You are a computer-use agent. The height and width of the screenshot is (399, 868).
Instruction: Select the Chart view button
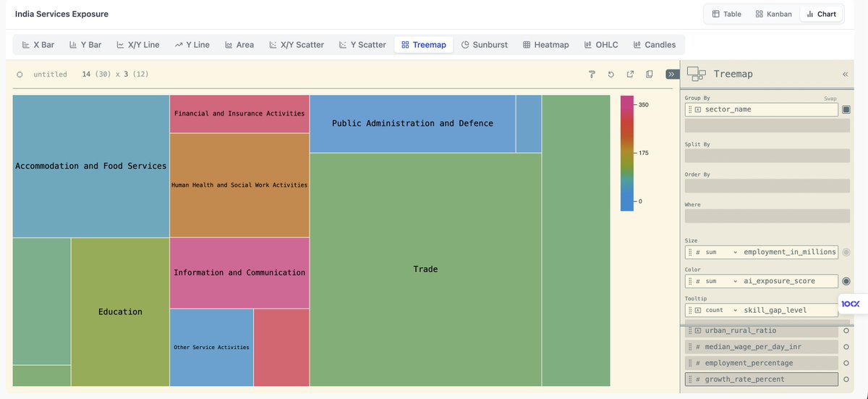tap(821, 14)
